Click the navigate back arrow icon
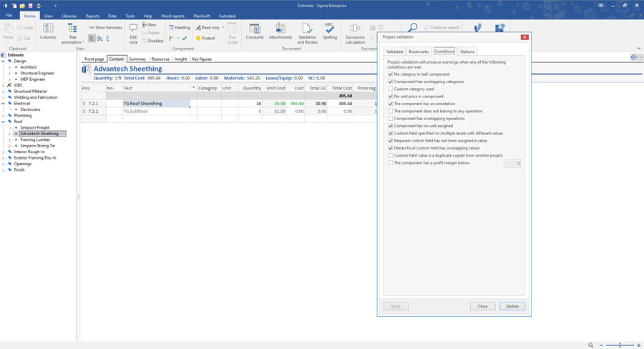644x349 pixels. pyautogui.click(x=634, y=57)
